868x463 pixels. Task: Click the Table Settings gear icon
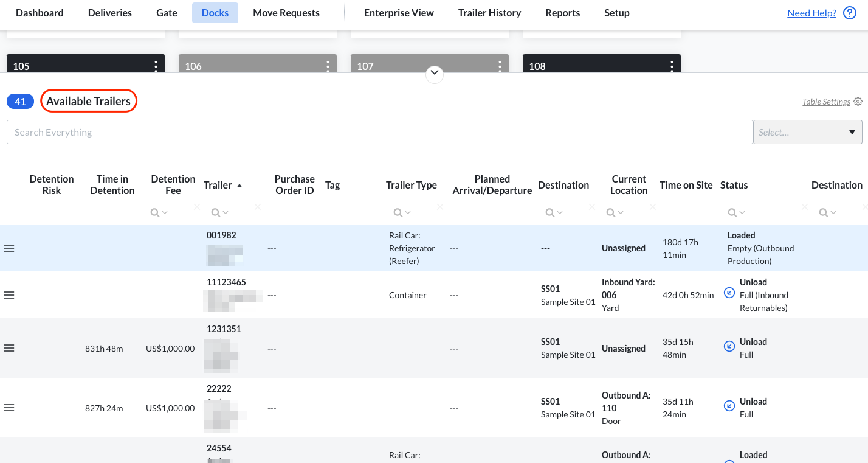[x=858, y=102]
